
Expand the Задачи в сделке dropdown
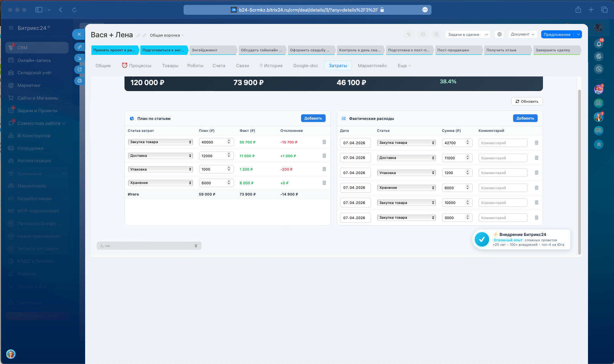pos(468,34)
